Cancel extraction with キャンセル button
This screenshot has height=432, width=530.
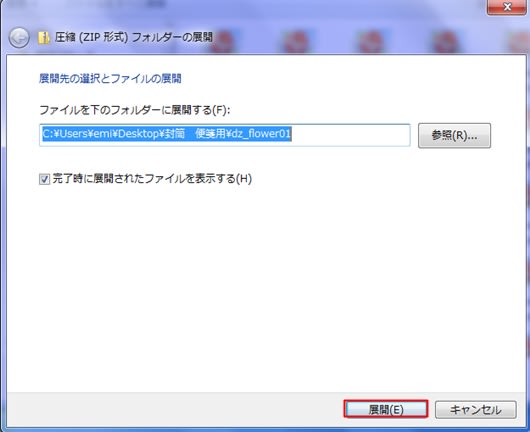pos(476,410)
